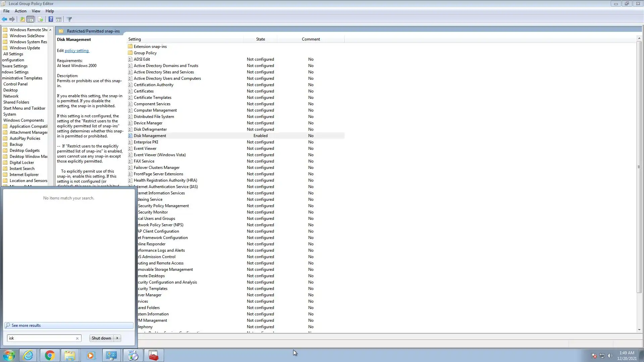This screenshot has width=644, height=362.
Task: Expand the Shut down options arrow
Action: [117, 338]
